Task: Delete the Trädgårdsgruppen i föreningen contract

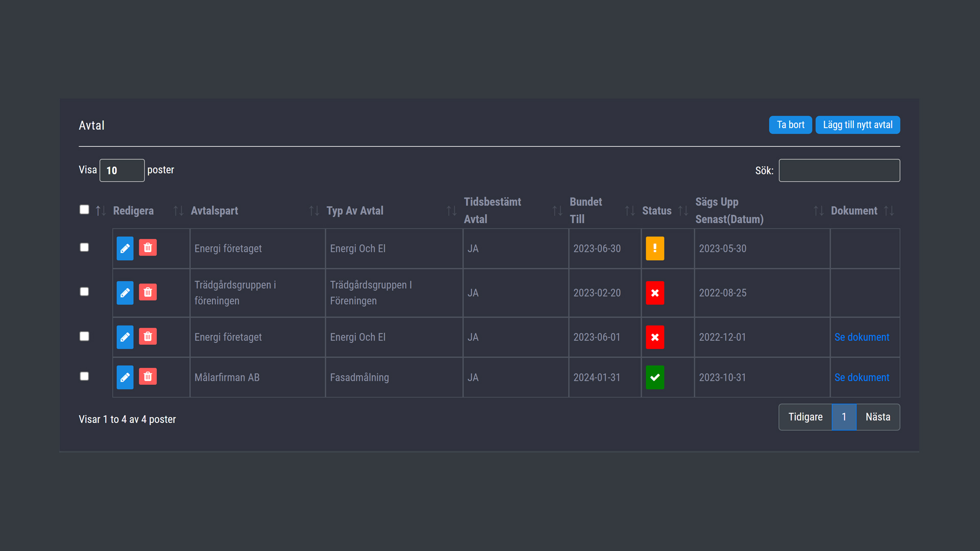Action: coord(148,292)
